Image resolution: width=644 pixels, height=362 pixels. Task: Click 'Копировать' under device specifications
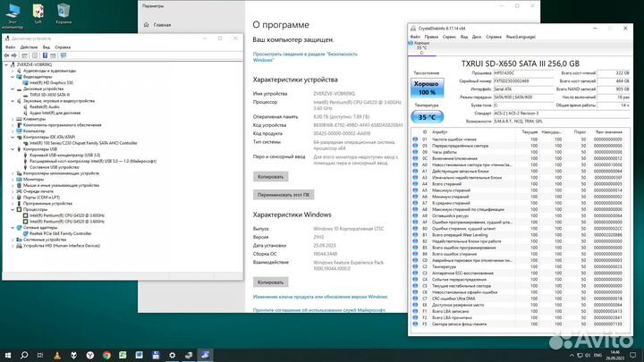tap(270, 177)
